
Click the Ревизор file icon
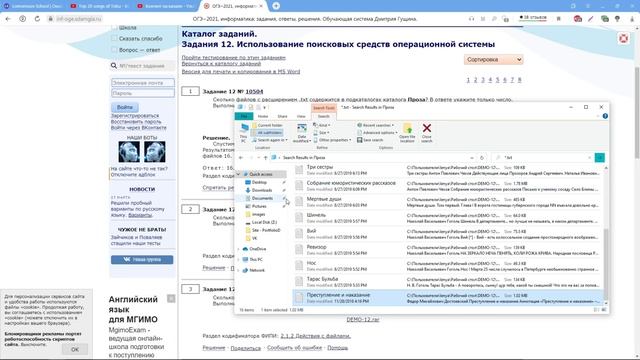[x=299, y=250]
